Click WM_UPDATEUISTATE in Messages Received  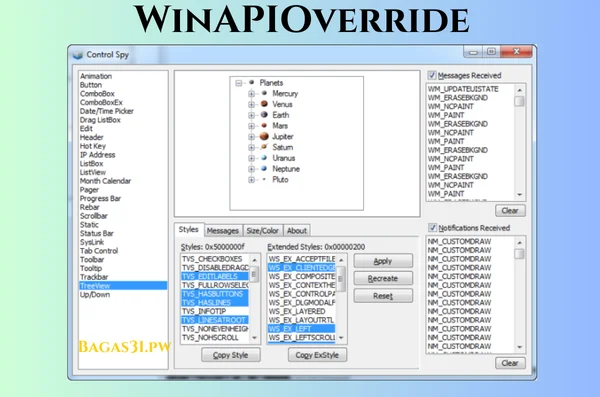point(463,89)
